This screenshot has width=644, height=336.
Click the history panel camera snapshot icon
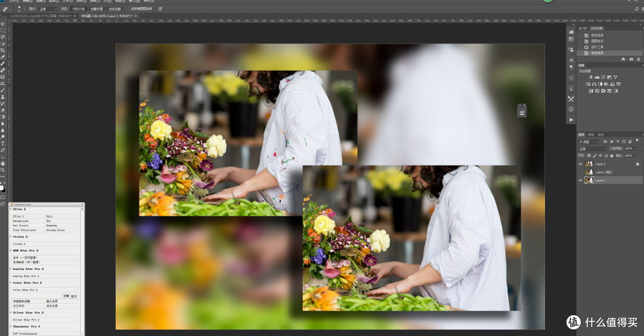click(x=631, y=60)
